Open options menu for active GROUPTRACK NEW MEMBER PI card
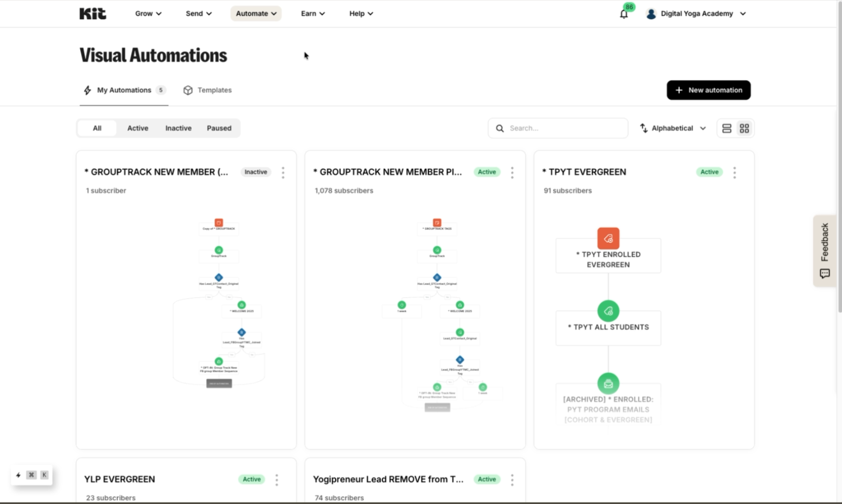Screen dimensions: 842x504 coord(512,173)
